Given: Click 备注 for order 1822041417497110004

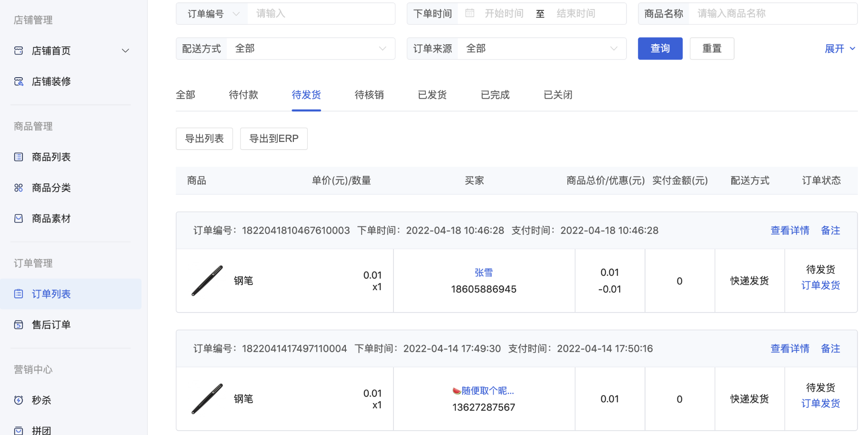Looking at the screenshot, I should 830,349.
